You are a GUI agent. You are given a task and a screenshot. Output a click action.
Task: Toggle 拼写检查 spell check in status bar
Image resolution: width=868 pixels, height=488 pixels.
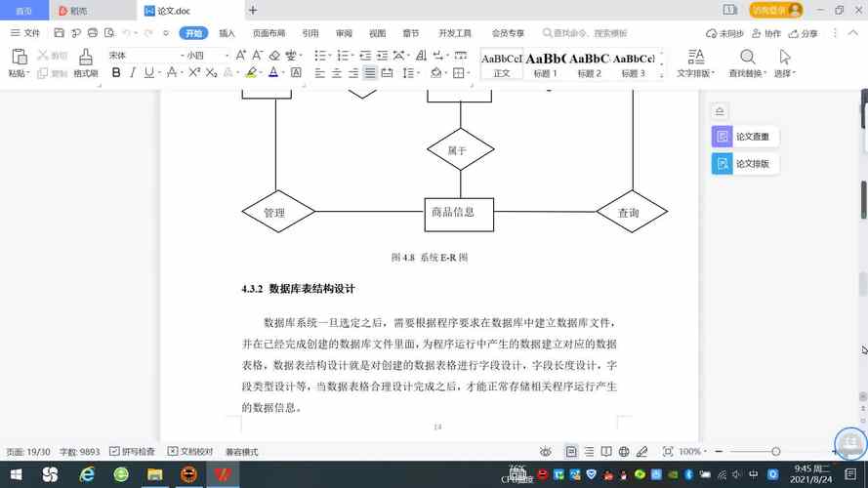click(x=133, y=452)
